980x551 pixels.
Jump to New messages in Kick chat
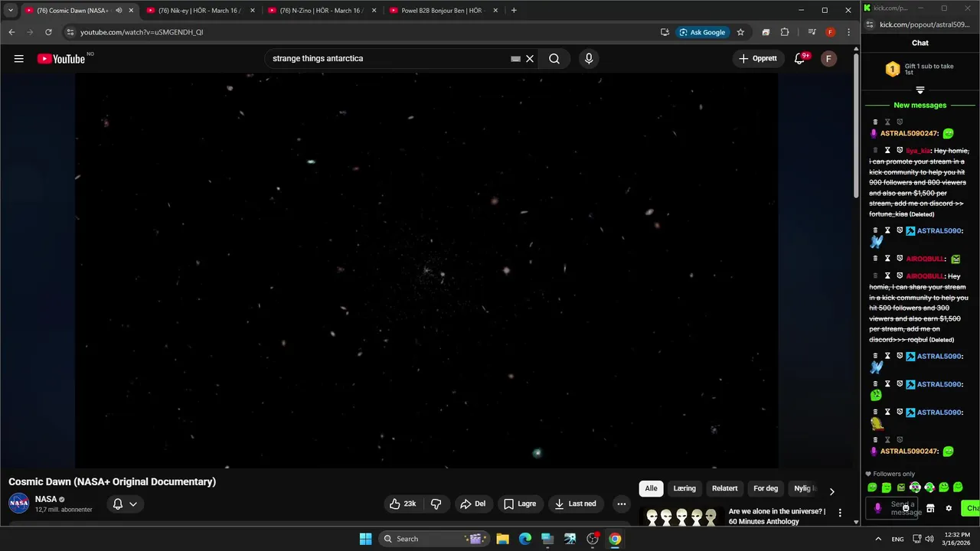pyautogui.click(x=920, y=105)
